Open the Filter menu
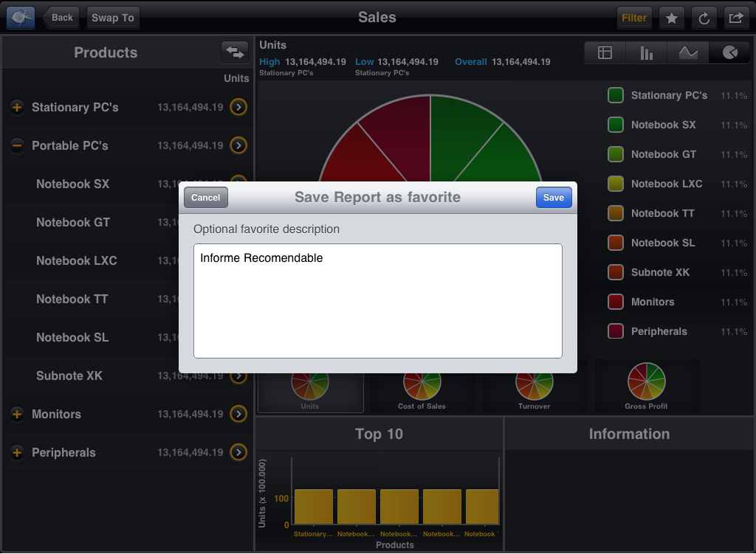756x554 pixels. [x=633, y=18]
